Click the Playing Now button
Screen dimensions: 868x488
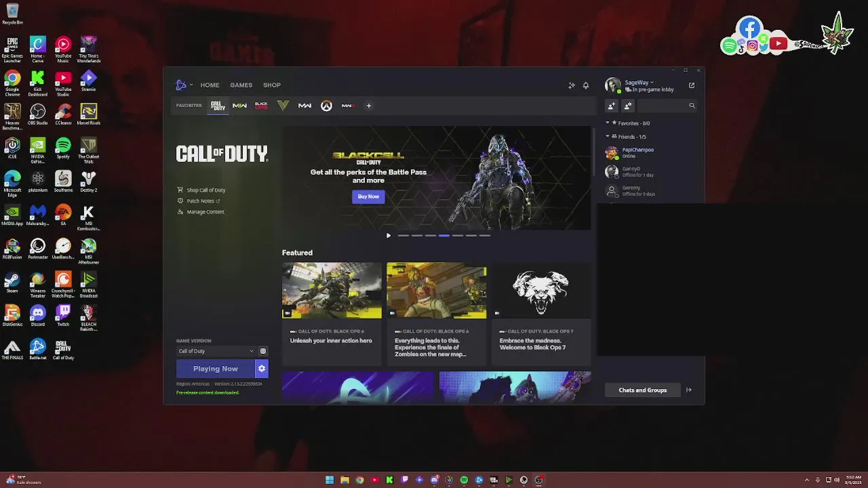coord(215,369)
